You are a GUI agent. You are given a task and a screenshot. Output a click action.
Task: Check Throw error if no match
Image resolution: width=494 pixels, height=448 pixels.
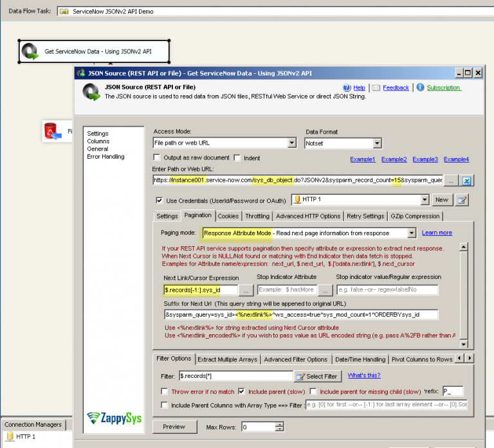(x=165, y=391)
